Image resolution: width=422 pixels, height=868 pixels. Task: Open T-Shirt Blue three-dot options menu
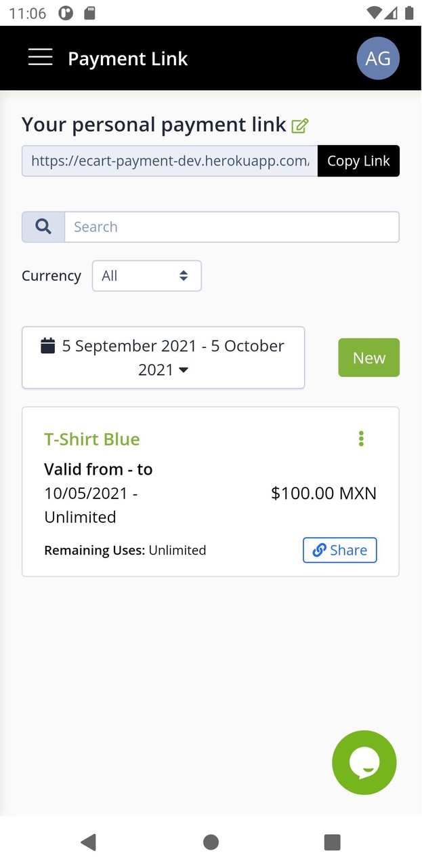tap(361, 439)
